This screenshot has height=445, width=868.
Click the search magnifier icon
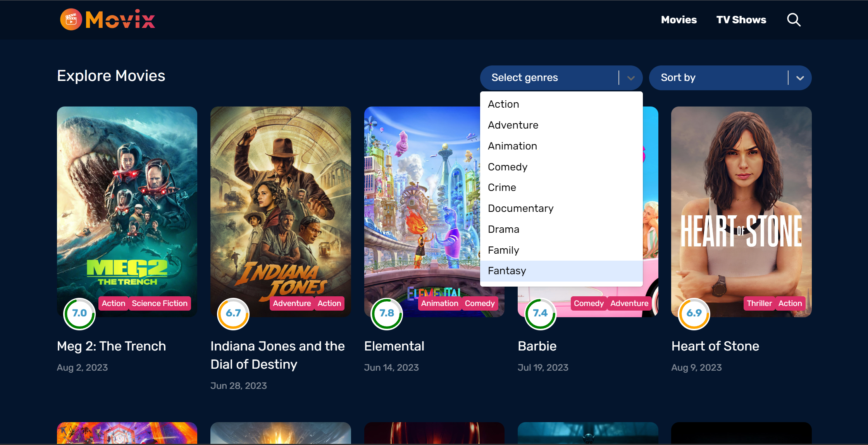pyautogui.click(x=794, y=20)
